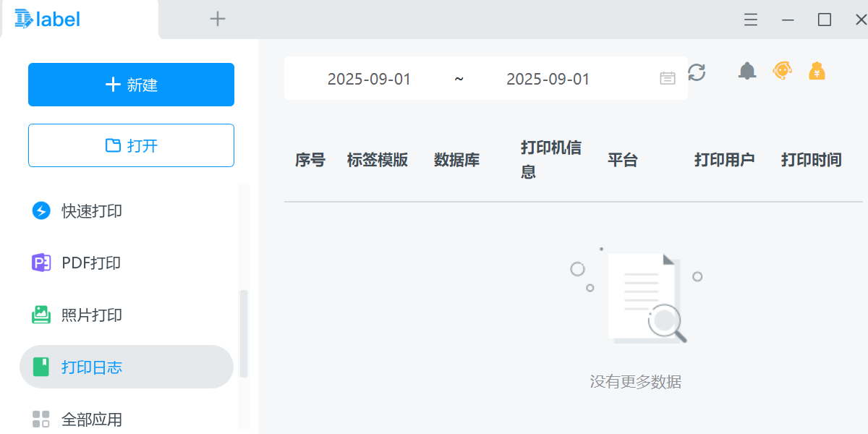Click the 打印用户 column header
This screenshot has height=434, width=868.
(725, 160)
